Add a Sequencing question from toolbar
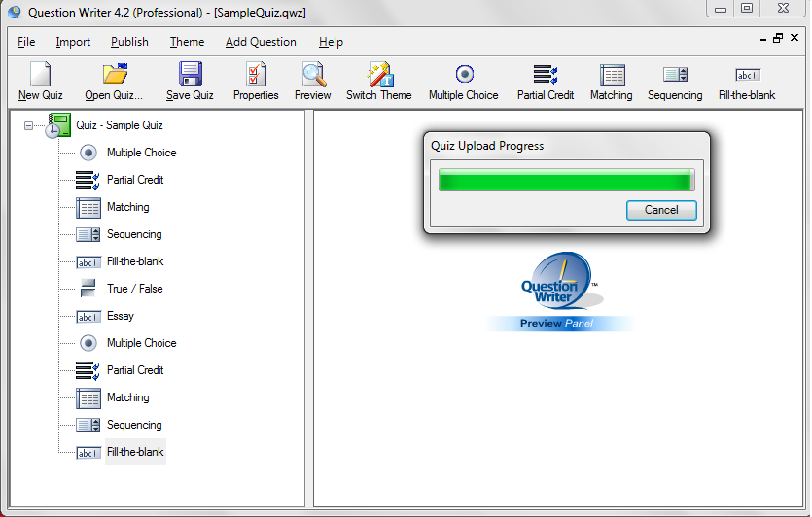 coord(675,75)
